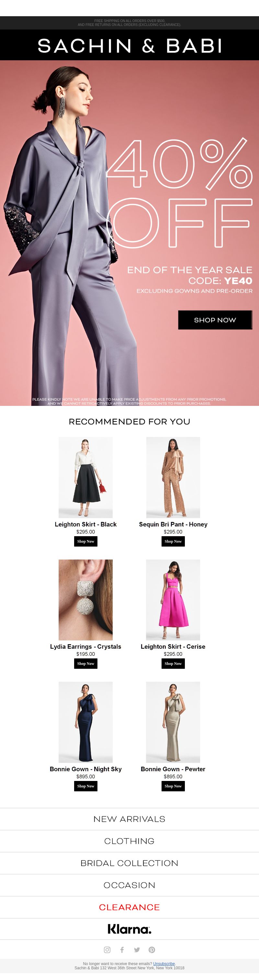Open the Leighton Skirt - Cerise title

point(173,646)
